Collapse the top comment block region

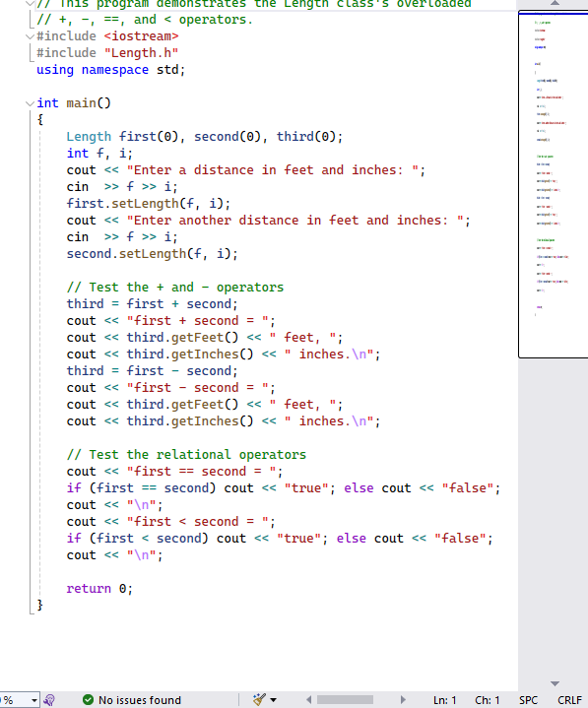pyautogui.click(x=30, y=4)
